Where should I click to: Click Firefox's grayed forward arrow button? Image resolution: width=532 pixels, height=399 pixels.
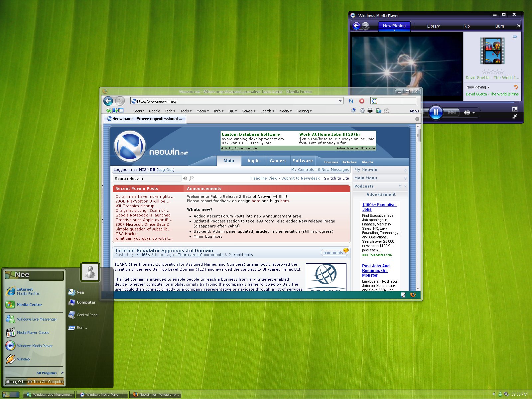120,101
